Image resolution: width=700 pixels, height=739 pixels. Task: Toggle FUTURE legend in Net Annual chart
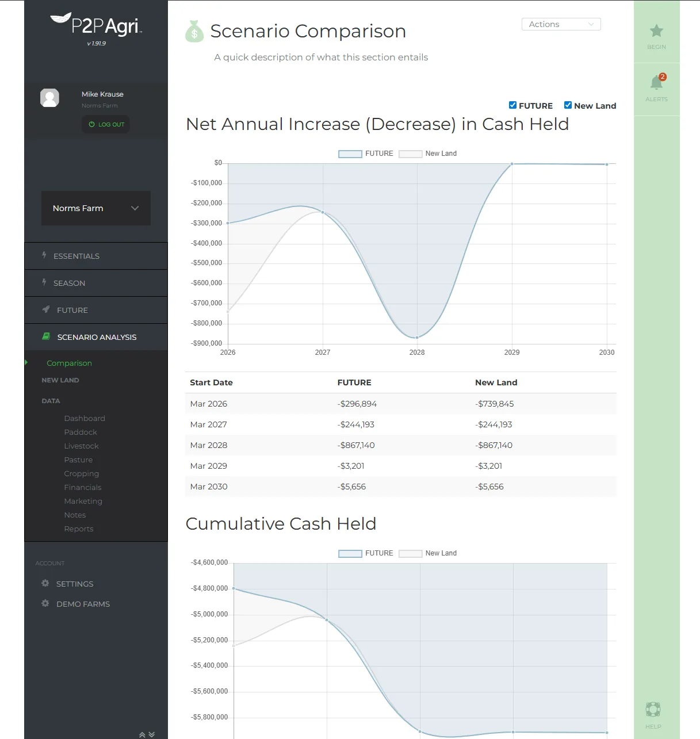click(x=350, y=154)
